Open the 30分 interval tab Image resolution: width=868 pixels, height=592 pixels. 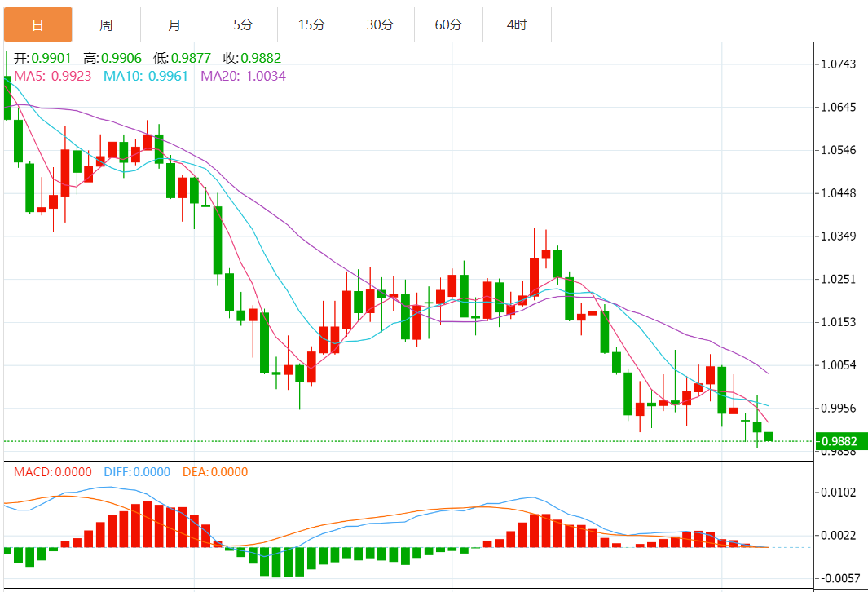tap(381, 24)
